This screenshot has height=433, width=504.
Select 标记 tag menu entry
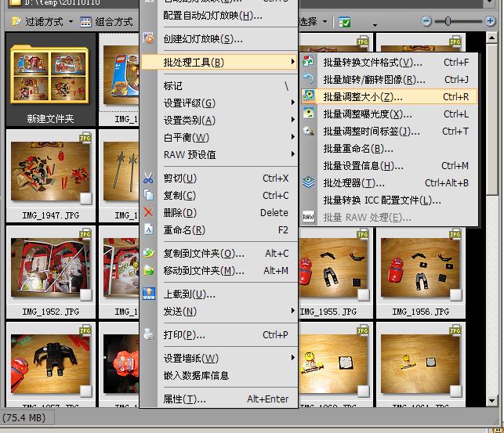[219, 85]
